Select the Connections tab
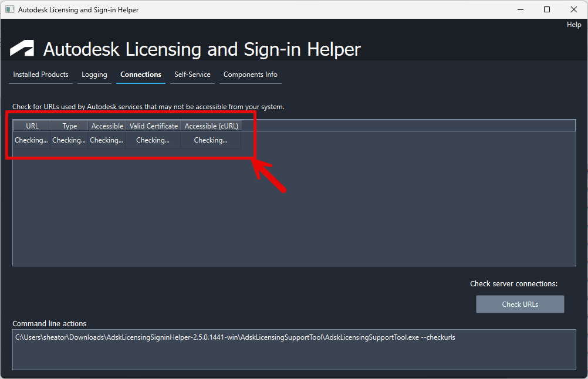 [141, 75]
